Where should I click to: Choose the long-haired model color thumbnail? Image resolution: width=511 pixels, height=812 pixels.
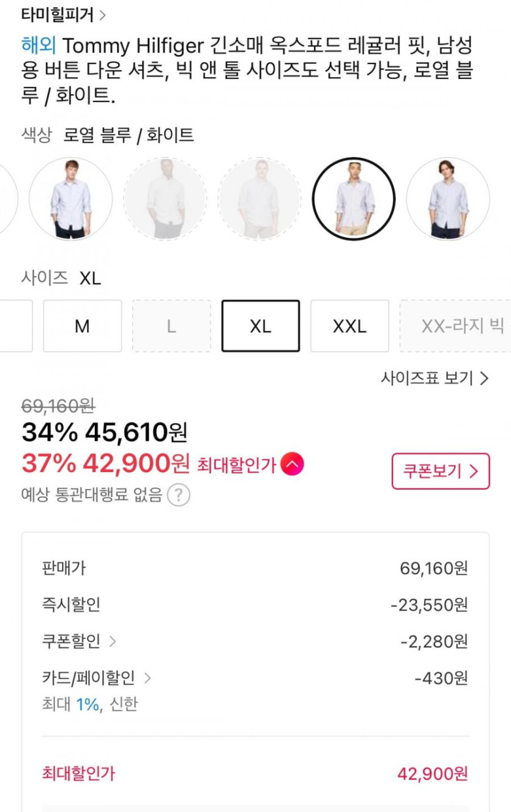448,199
